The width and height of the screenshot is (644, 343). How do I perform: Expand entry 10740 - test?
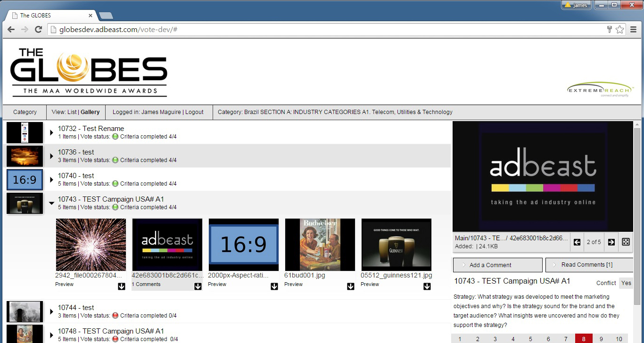51,180
